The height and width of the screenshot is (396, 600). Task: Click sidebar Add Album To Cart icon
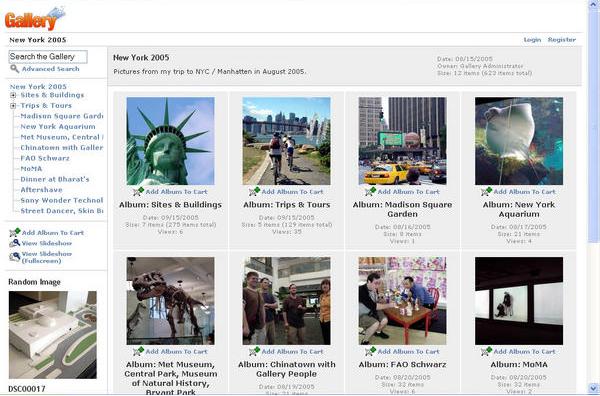[x=15, y=232]
